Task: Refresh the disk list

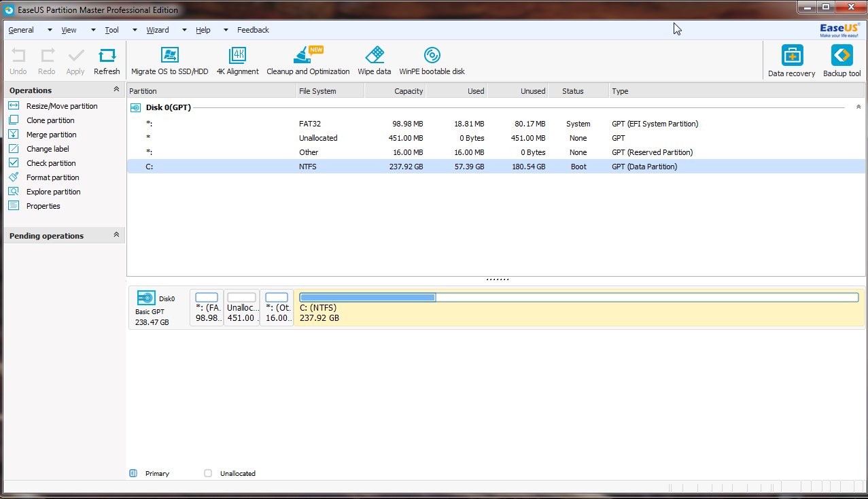Action: 107,61
